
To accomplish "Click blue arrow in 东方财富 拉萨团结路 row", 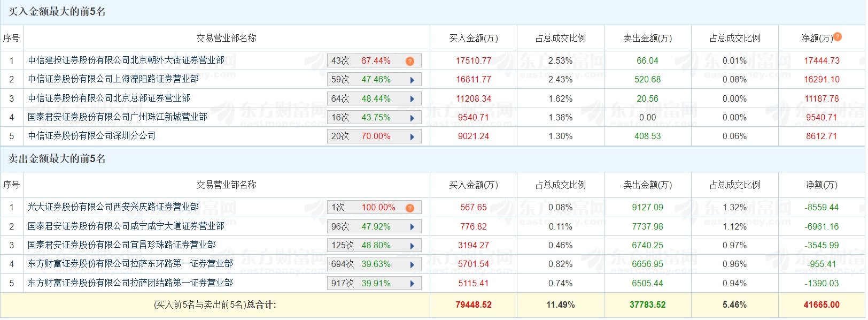I will (412, 284).
